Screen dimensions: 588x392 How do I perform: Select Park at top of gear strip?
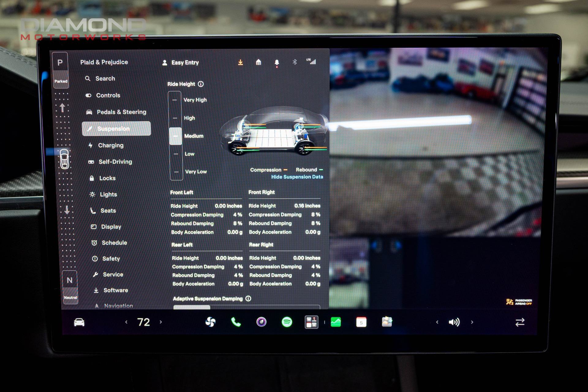click(x=60, y=70)
